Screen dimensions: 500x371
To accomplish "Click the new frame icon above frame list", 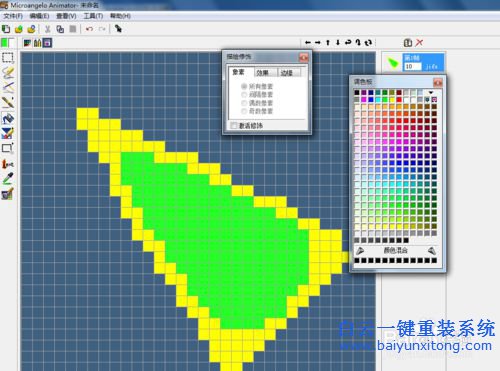I will pos(408,43).
